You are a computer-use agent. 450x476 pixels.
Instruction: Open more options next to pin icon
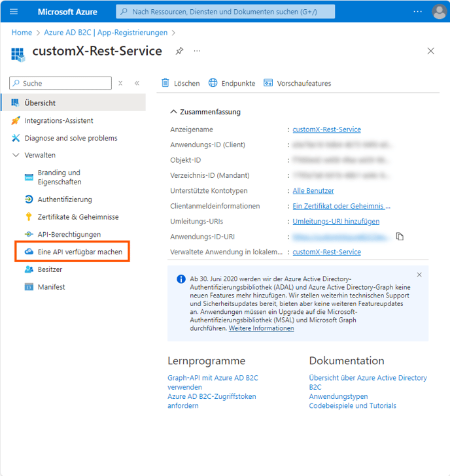click(x=197, y=51)
